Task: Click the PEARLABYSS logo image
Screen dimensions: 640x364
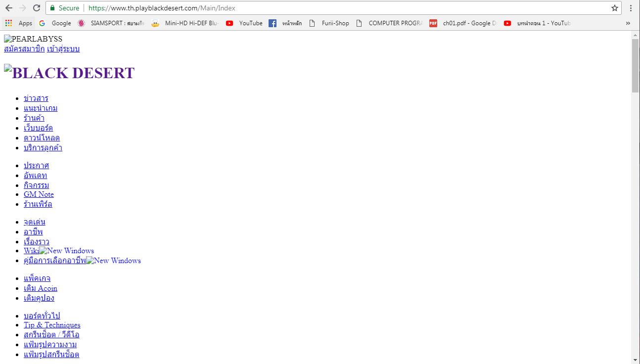Action: [x=33, y=39]
